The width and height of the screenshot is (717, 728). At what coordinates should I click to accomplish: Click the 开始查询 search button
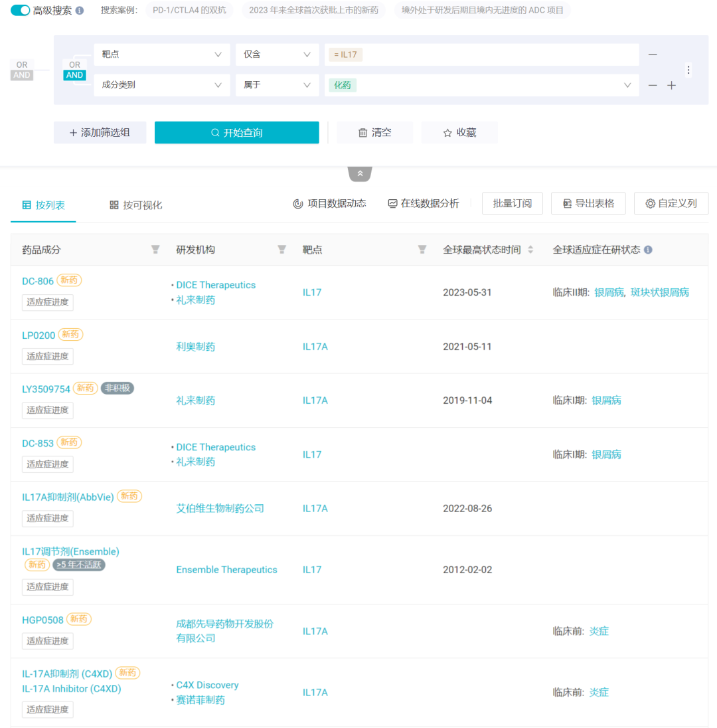pos(236,132)
